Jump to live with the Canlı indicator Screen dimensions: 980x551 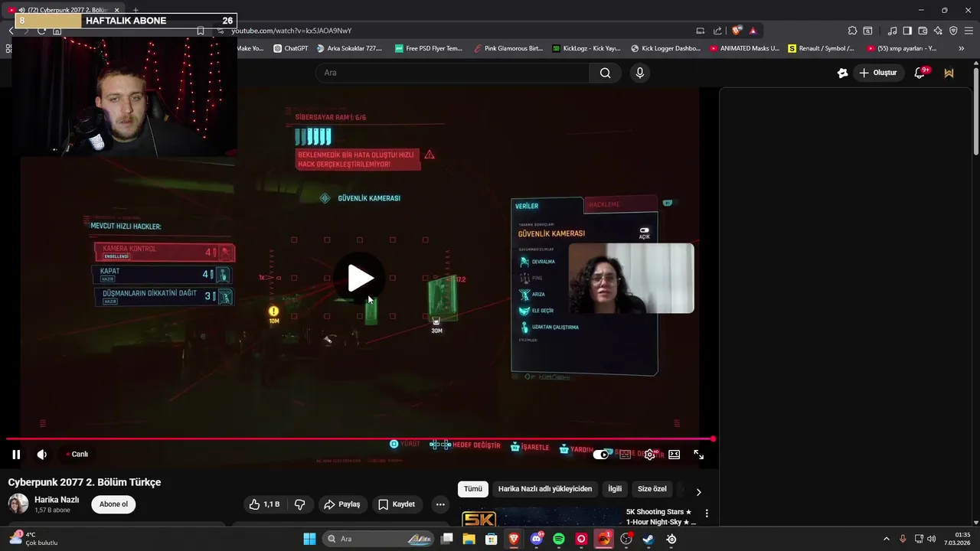(x=77, y=455)
